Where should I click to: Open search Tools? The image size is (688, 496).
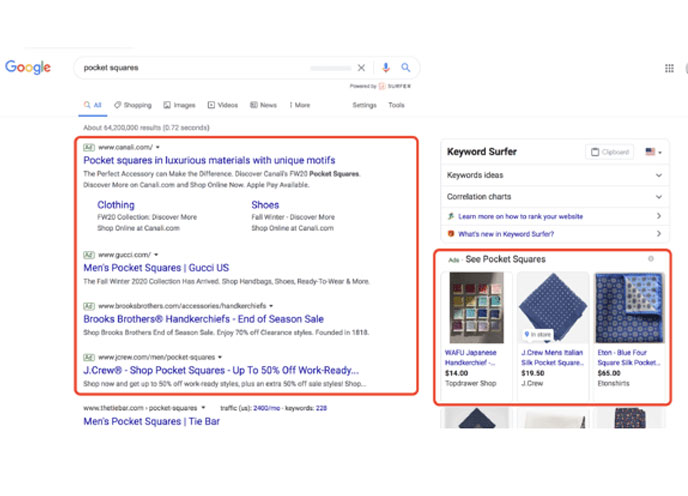click(396, 105)
